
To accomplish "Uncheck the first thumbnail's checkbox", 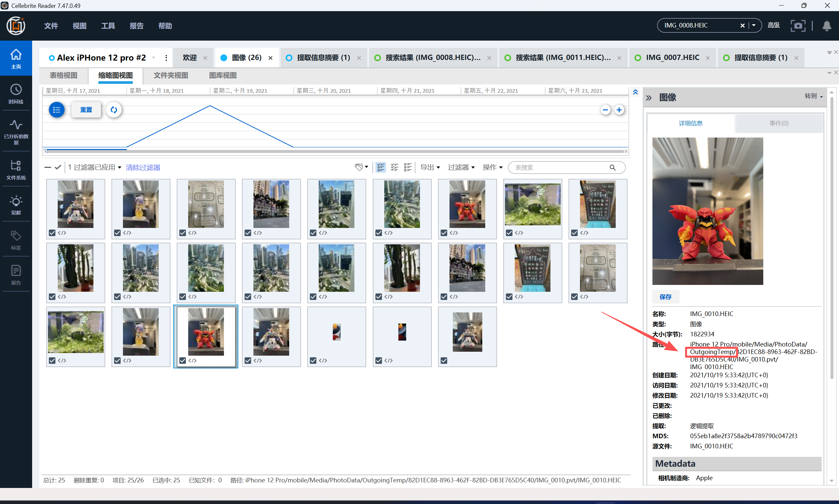I will pos(52,233).
